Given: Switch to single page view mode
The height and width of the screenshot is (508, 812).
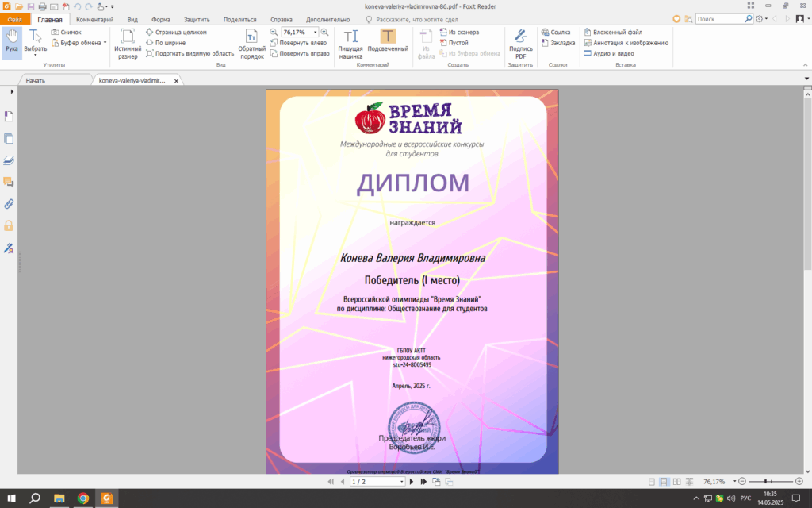Looking at the screenshot, I should [x=652, y=482].
